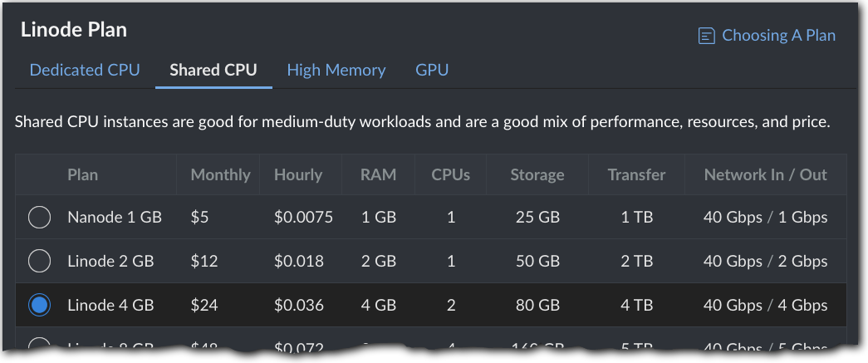
Task: Click the Nanode 1 GB plan name
Action: click(115, 218)
